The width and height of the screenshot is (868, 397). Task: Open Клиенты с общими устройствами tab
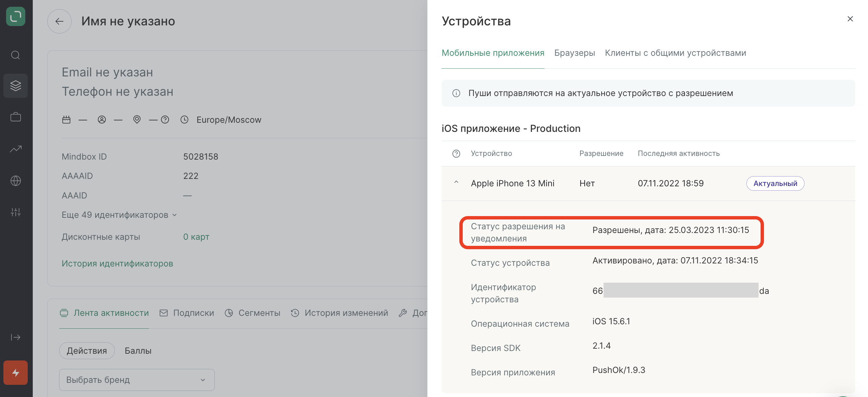click(675, 53)
